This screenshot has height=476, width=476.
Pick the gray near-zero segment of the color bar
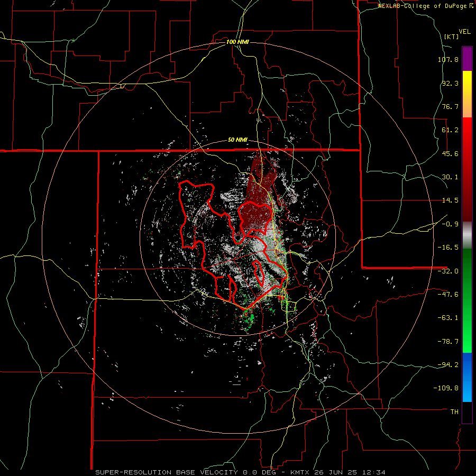[x=467, y=235]
